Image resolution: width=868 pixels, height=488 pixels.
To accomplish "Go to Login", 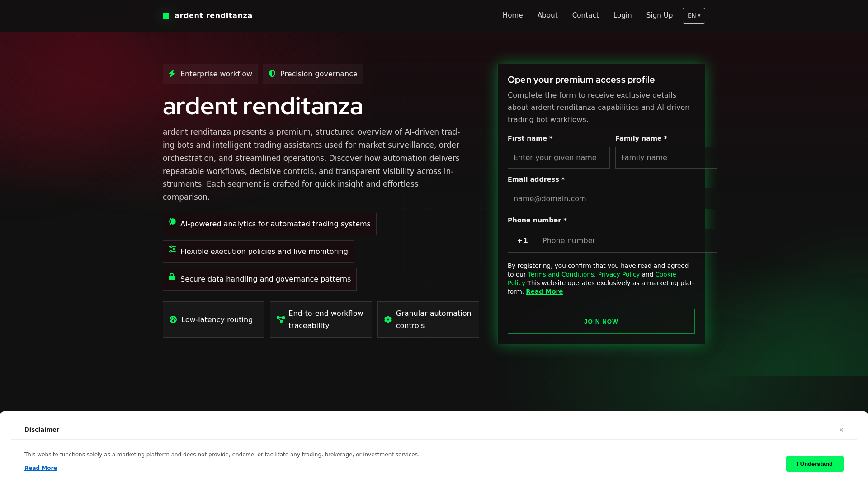I will point(623,15).
